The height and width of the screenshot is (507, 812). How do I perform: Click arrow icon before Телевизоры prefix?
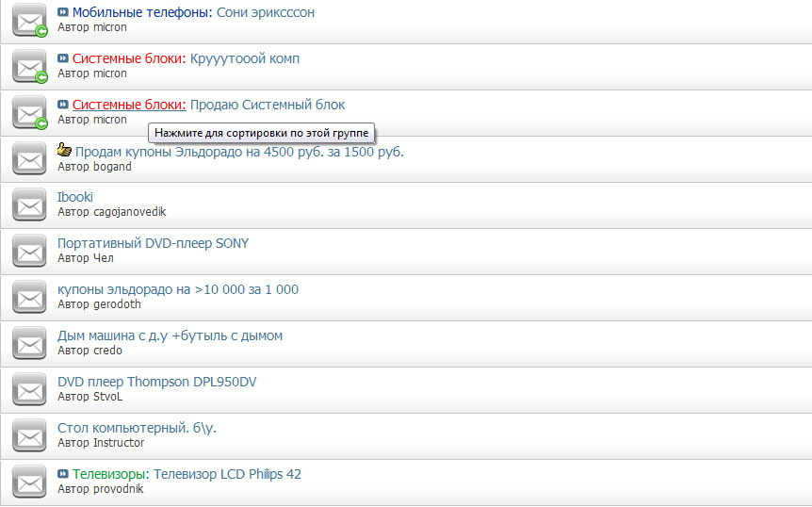(x=63, y=474)
